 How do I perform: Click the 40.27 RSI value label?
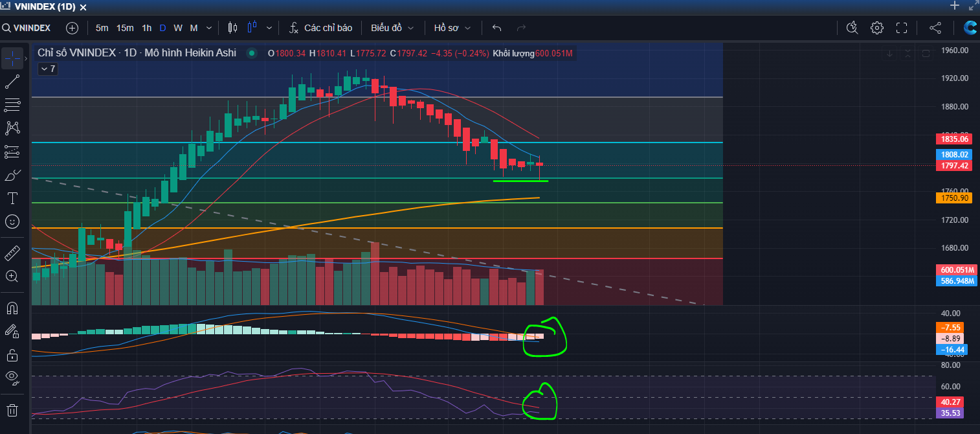(x=950, y=402)
